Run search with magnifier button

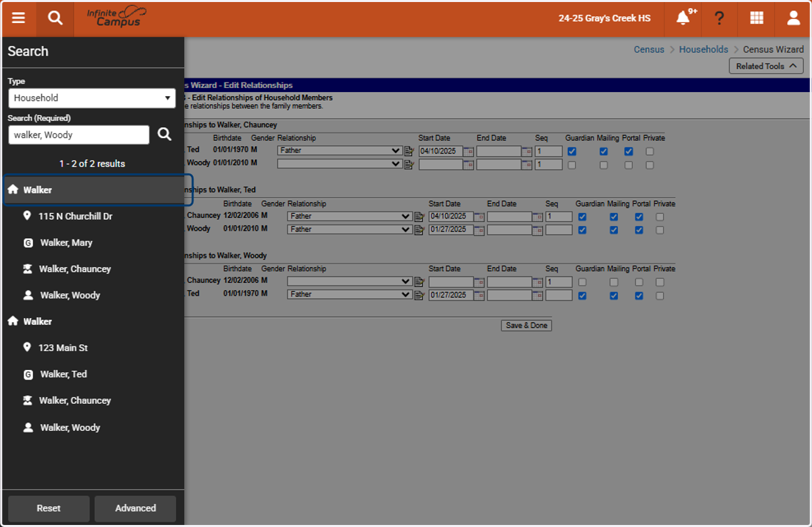click(x=164, y=134)
